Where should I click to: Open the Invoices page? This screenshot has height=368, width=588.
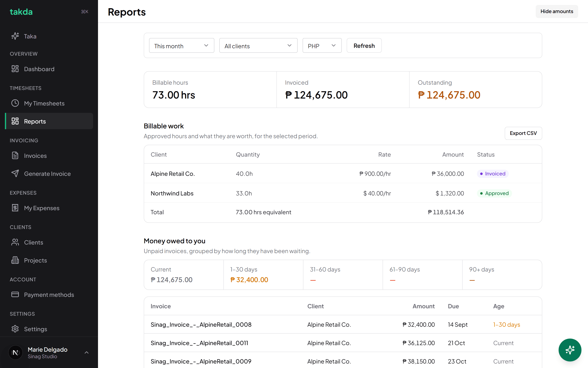(49, 156)
